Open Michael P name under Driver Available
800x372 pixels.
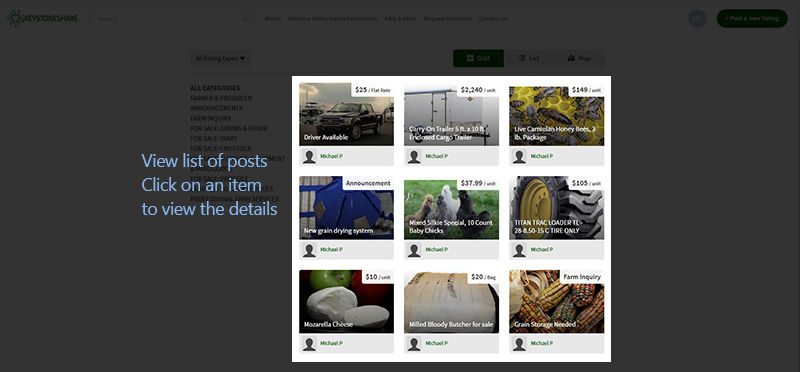click(331, 156)
